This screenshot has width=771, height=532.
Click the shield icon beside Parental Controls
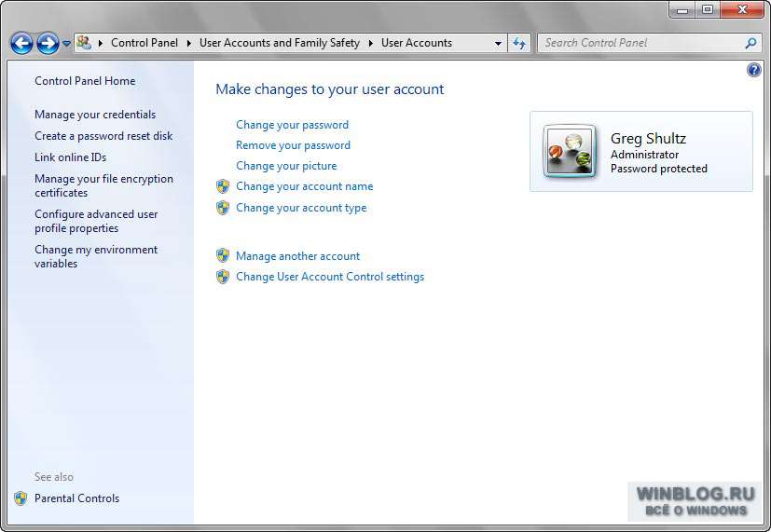pos(21,498)
